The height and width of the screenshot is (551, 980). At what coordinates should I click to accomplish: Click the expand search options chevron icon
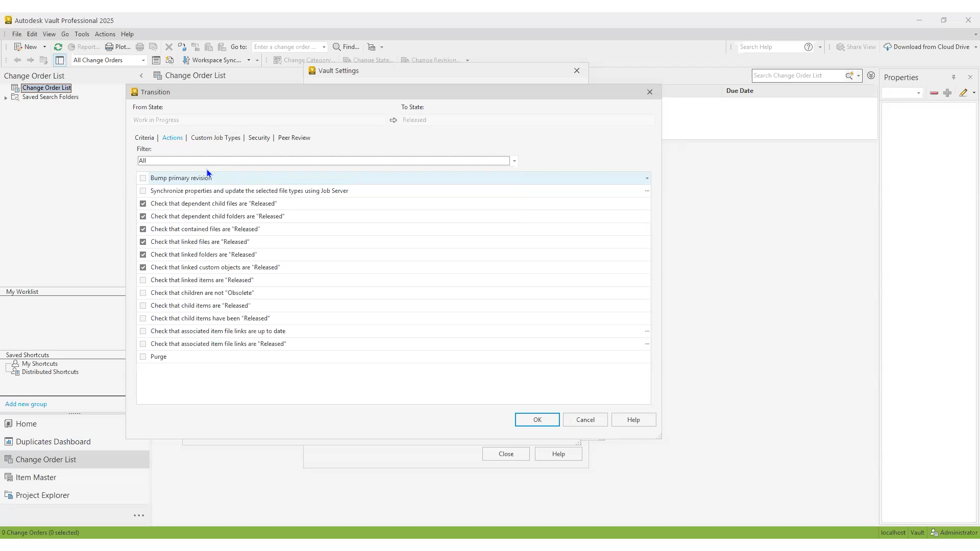point(871,76)
